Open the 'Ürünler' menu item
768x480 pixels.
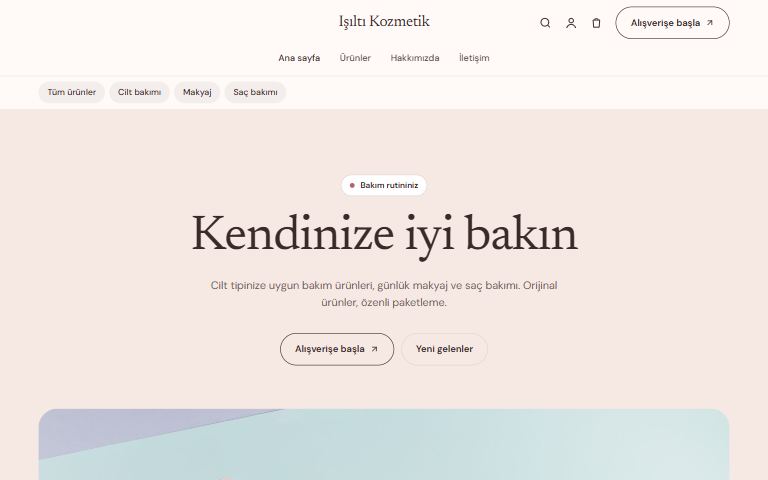point(355,58)
